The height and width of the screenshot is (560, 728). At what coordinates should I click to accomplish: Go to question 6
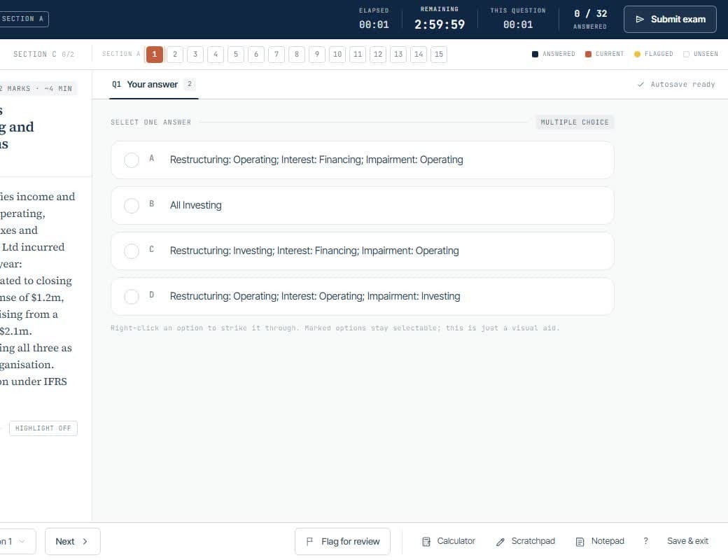coord(256,55)
